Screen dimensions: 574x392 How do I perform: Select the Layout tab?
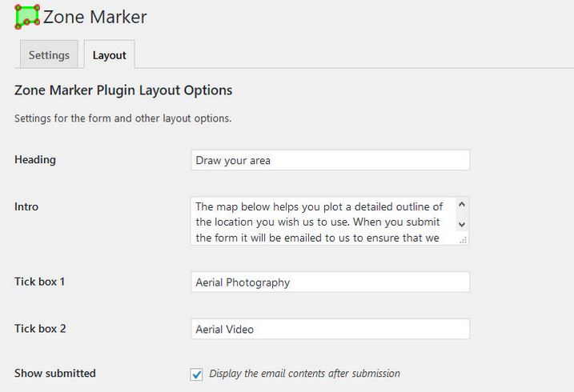110,55
